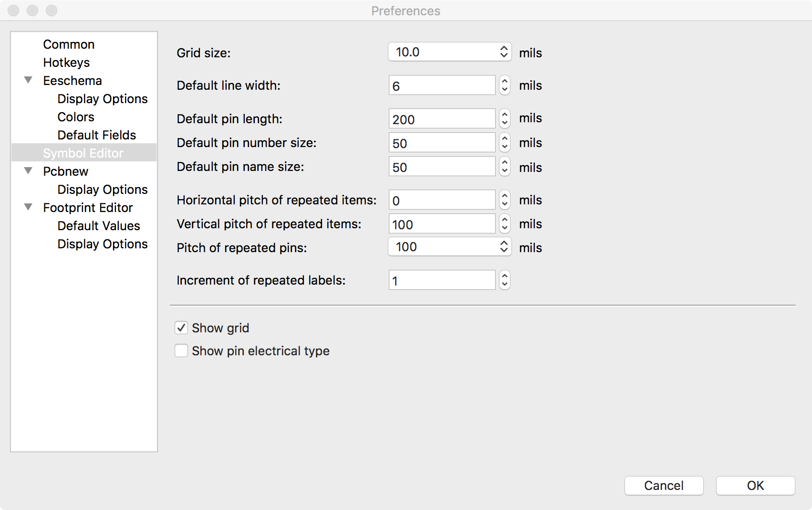Select Hotkeys in the preferences tree
812x510 pixels.
[66, 63]
